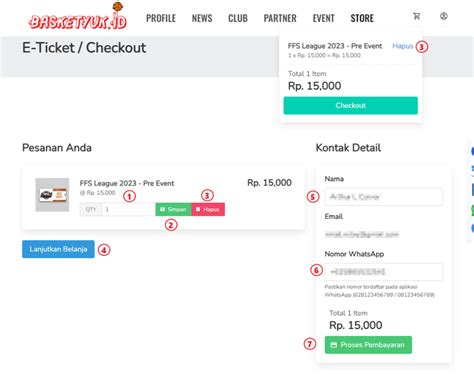Click the Basketyuk.id logo
This screenshot has width=474, height=374.
(77, 17)
